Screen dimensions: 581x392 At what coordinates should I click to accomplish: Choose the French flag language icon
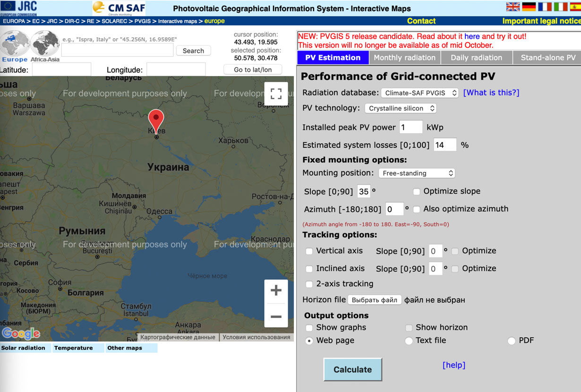click(545, 7)
